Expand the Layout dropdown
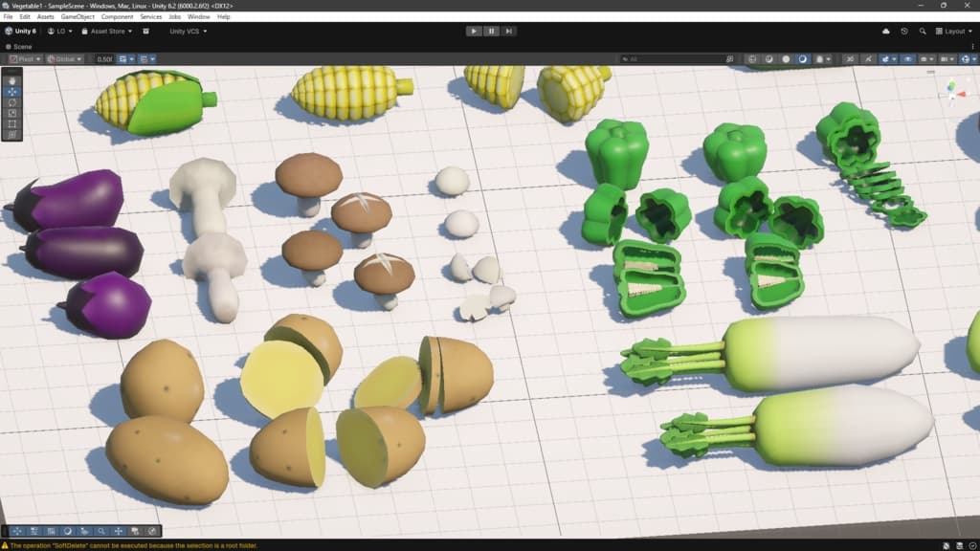 point(954,32)
